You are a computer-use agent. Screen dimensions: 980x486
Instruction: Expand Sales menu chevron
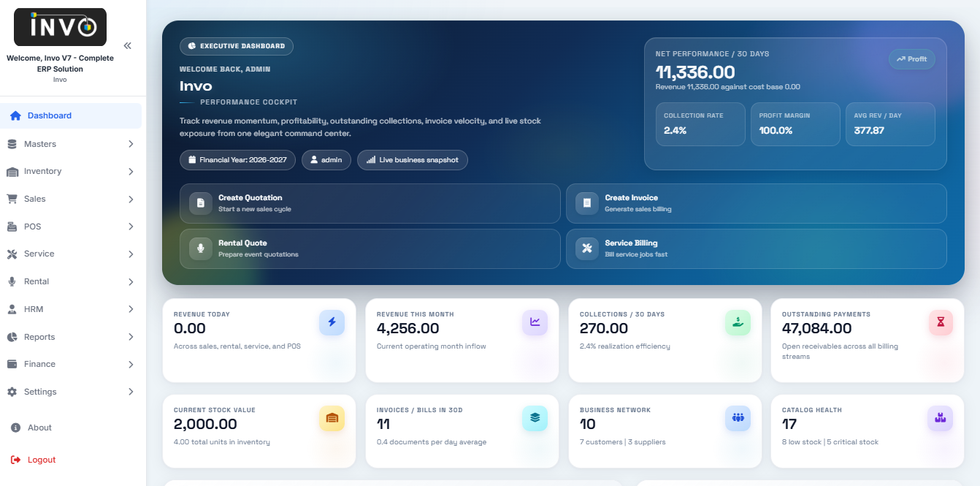[131, 199]
